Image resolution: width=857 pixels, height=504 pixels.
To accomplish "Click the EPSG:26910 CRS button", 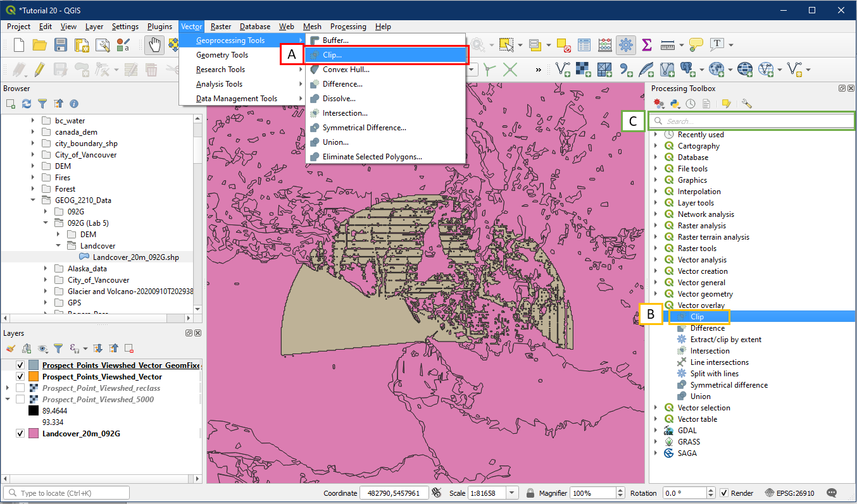I will [x=789, y=493].
